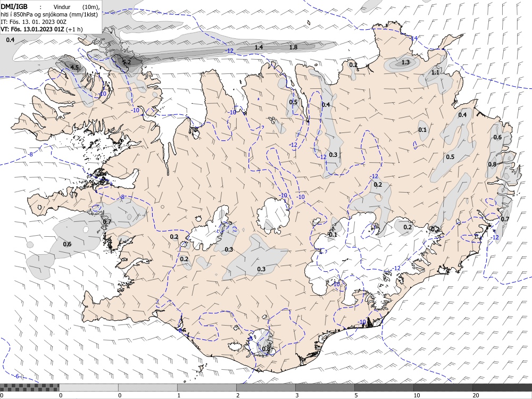Viewport: 532px width, 399px height.
Task: Pick the legend swatch between 3 and 5
Action: click(x=325, y=387)
